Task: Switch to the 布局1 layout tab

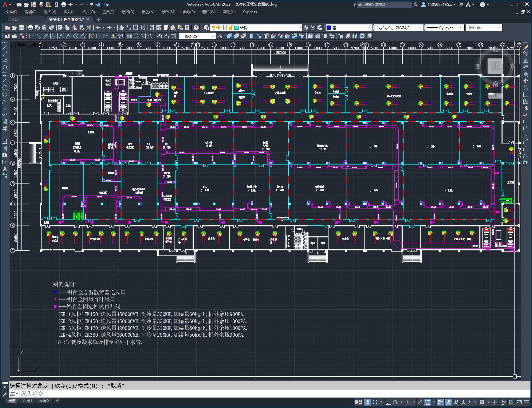Action: (x=27, y=401)
